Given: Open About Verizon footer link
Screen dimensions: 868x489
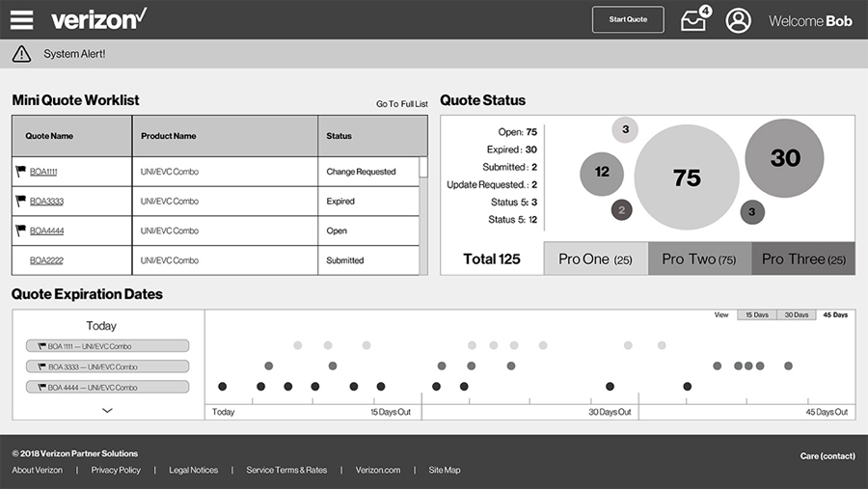Looking at the screenshot, I should [x=37, y=470].
